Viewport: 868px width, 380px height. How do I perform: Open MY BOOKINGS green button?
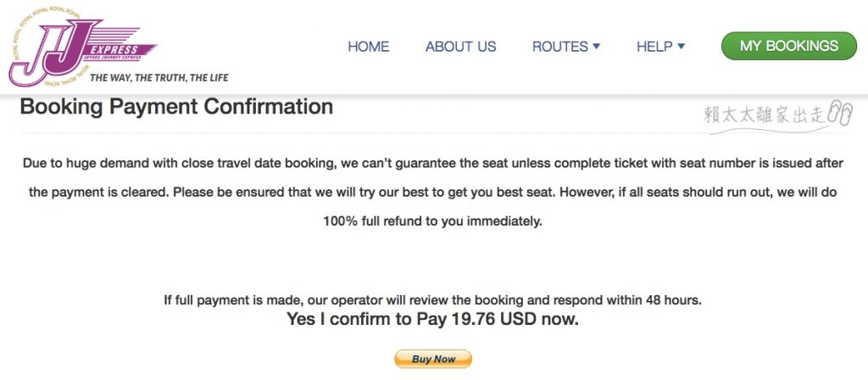point(789,46)
